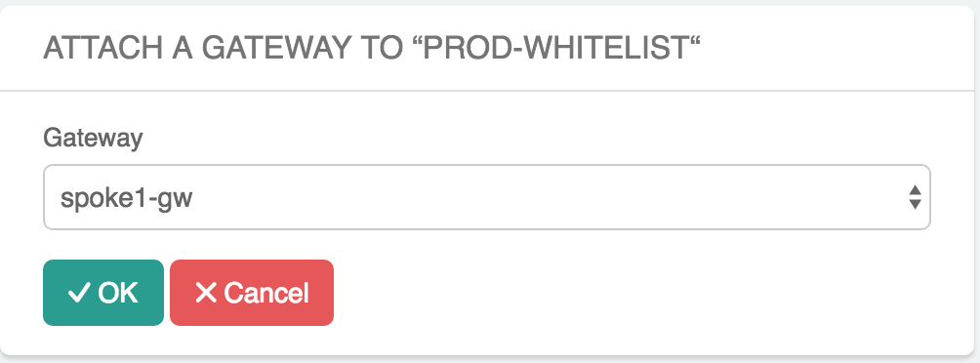Expand gateway choices via stepper arrows
The width and height of the screenshot is (980, 363).
click(x=915, y=197)
